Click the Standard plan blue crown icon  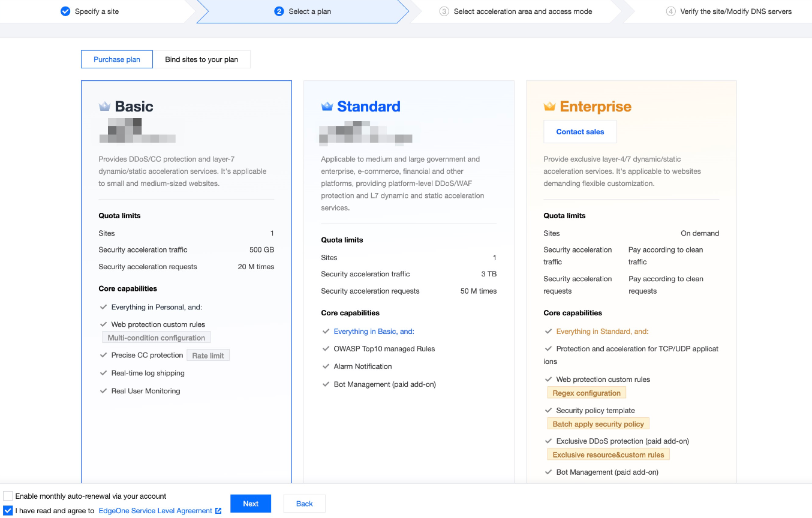327,107
